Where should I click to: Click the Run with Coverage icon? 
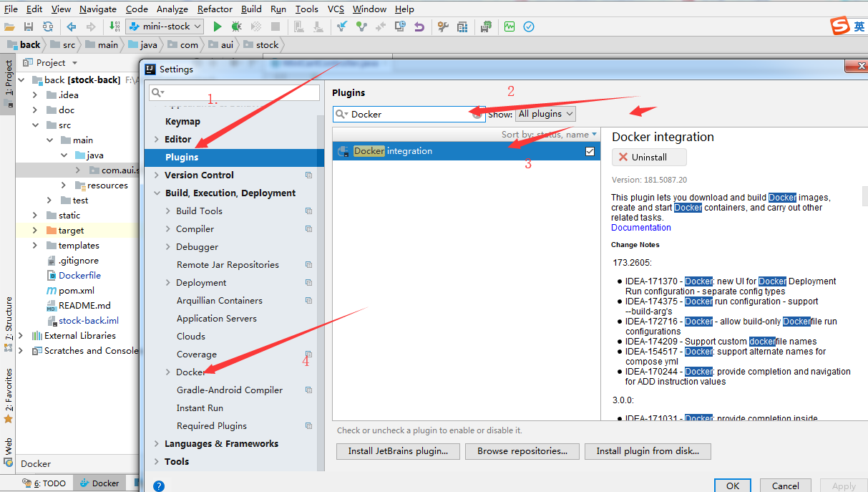click(255, 26)
